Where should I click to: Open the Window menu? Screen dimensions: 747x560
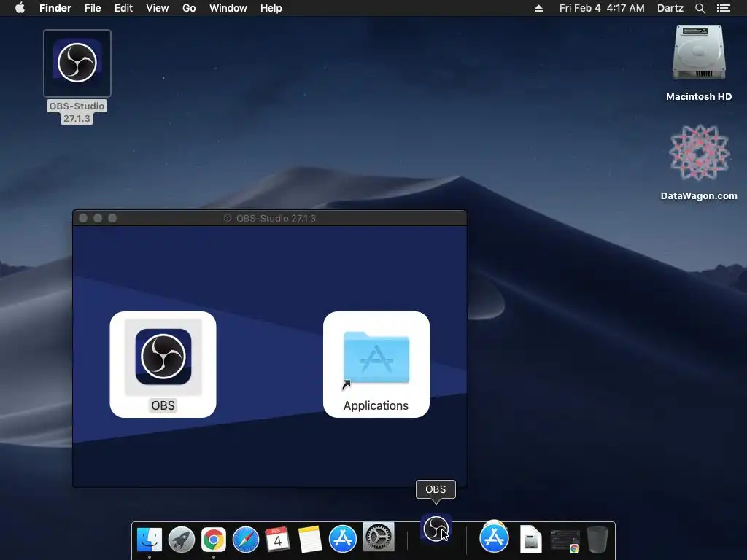[228, 8]
